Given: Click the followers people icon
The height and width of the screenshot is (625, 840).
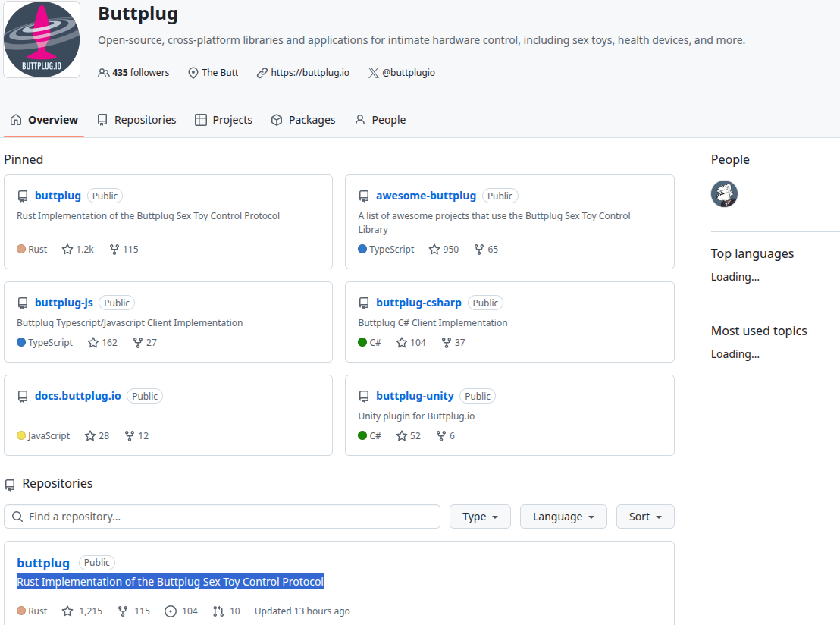Looking at the screenshot, I should [103, 72].
